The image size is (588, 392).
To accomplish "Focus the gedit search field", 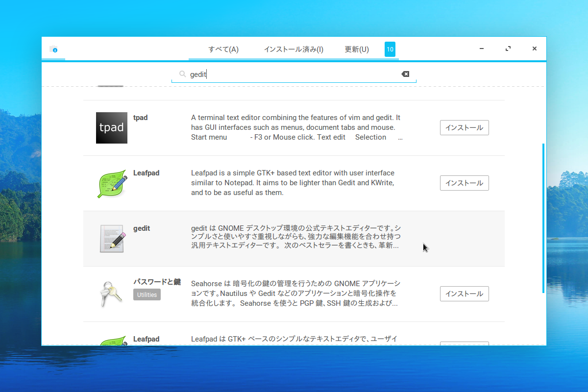I will [294, 74].
